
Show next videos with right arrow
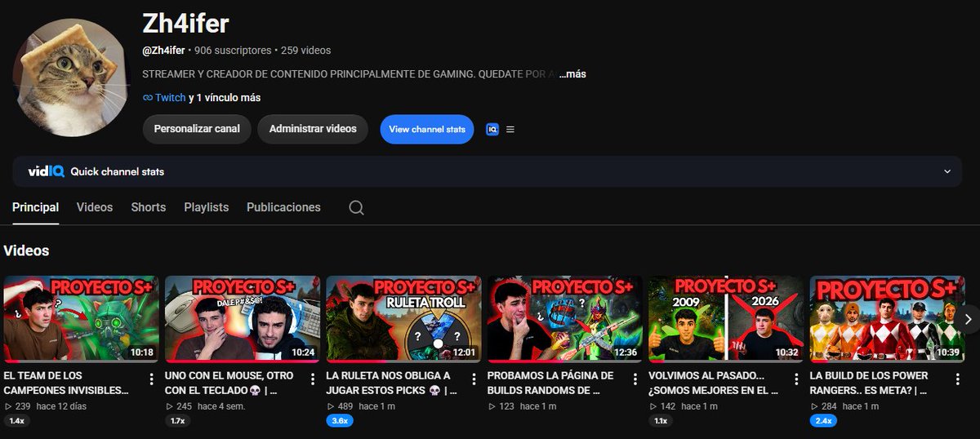pos(968,319)
